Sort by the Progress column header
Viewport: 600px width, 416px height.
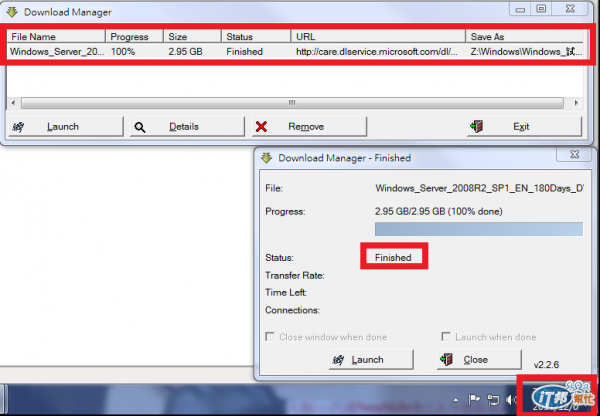(134, 37)
